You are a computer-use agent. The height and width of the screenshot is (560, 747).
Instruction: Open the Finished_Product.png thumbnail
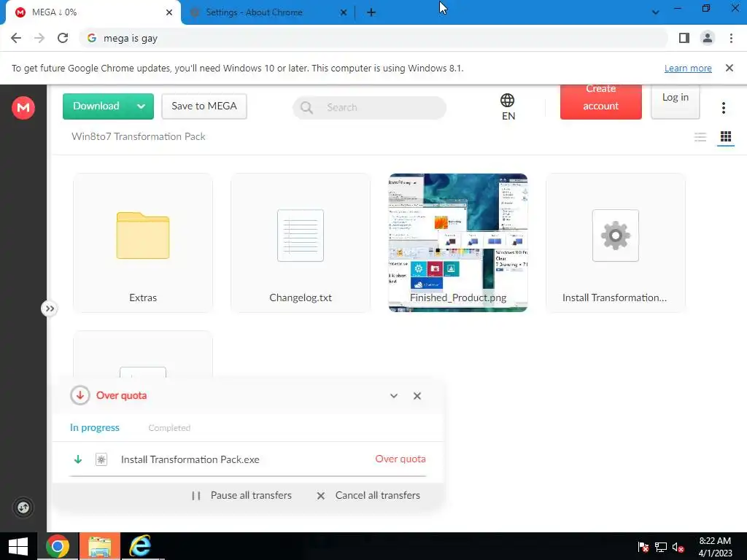(458, 243)
